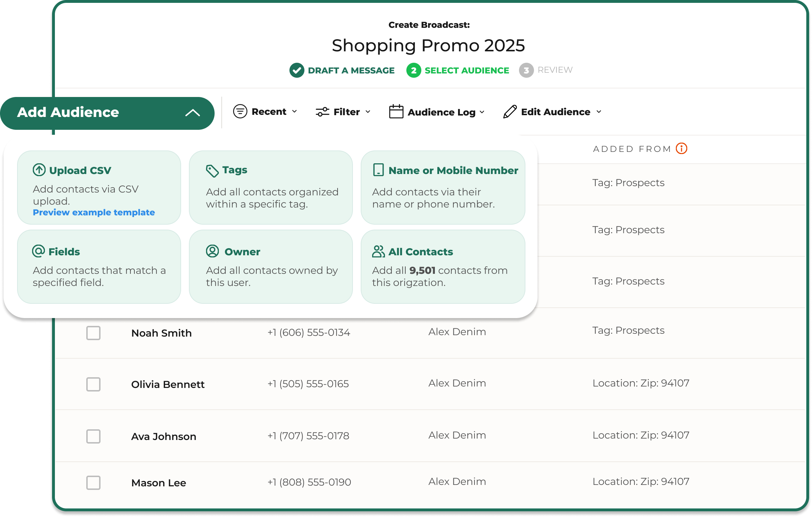Click Alex Denim in Ava Johnson's row

click(457, 435)
